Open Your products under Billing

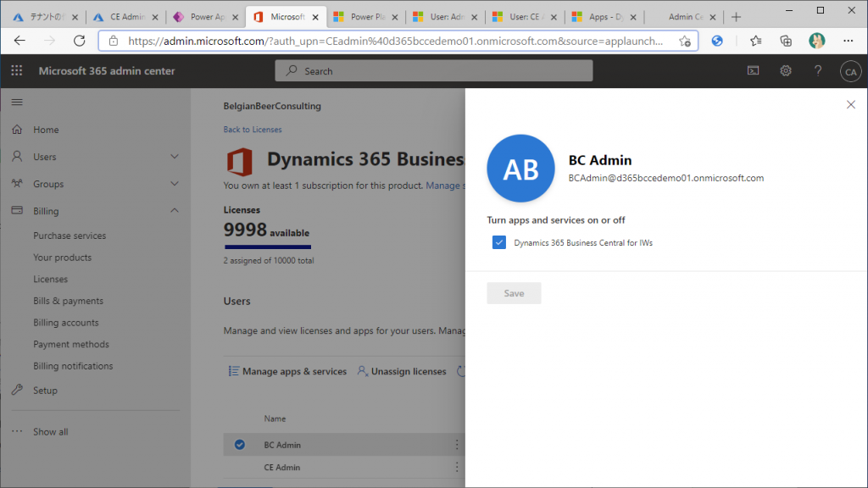tap(62, 258)
